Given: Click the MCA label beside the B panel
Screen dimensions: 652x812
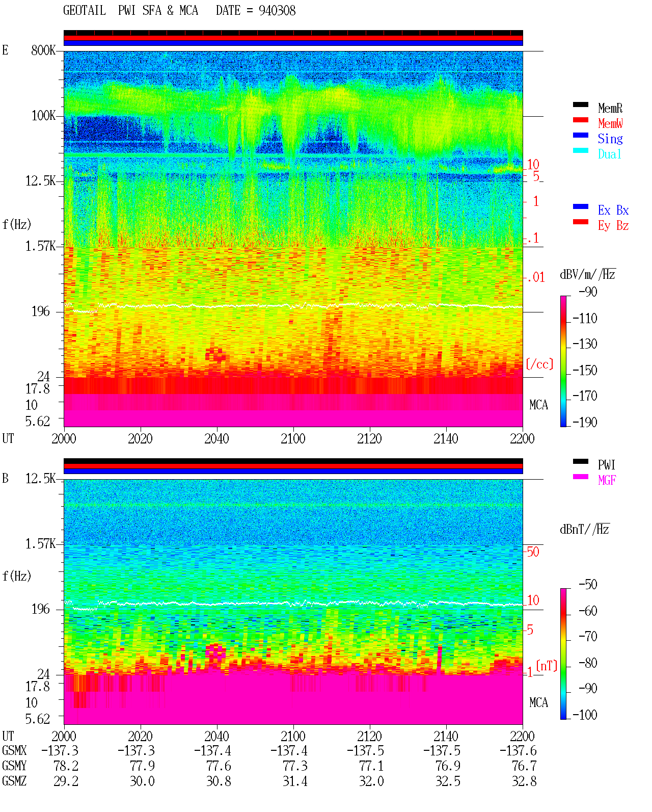Looking at the screenshot, I should [x=539, y=703].
